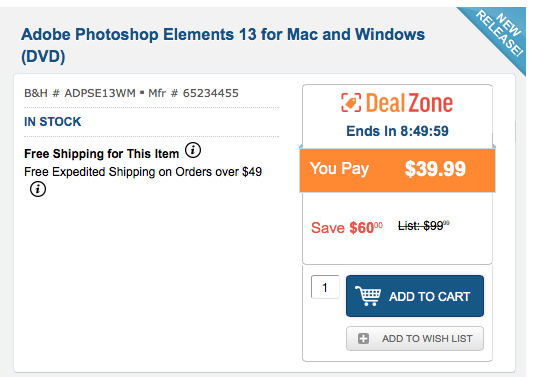Click the Mfr # 65234455 number
This screenshot has width=545, height=377.
(193, 93)
